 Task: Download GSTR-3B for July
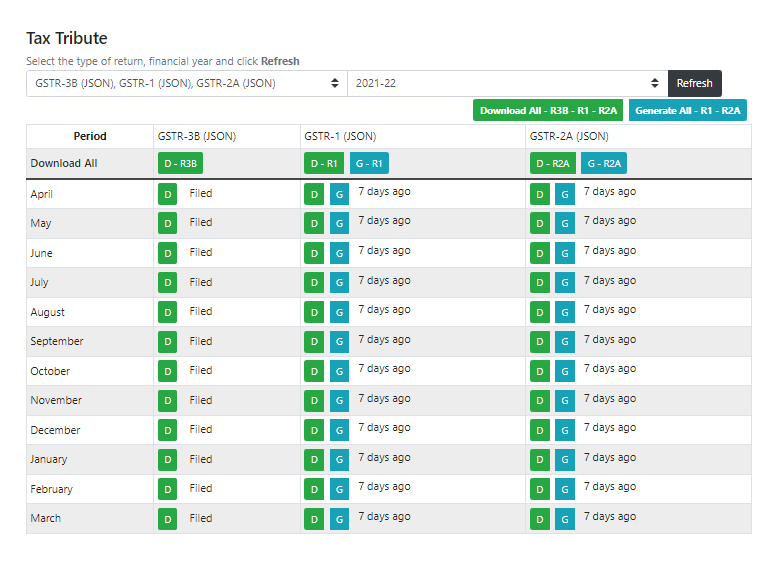pyautogui.click(x=167, y=283)
